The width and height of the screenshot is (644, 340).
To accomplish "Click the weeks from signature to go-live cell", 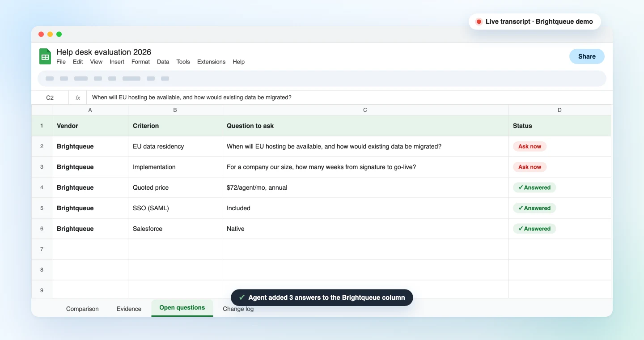I will click(x=365, y=167).
